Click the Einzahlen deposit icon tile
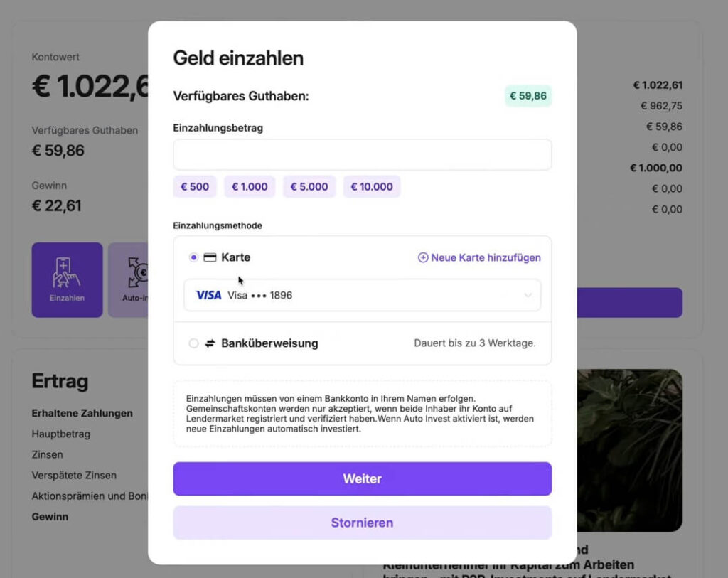The image size is (728, 578). [x=67, y=279]
